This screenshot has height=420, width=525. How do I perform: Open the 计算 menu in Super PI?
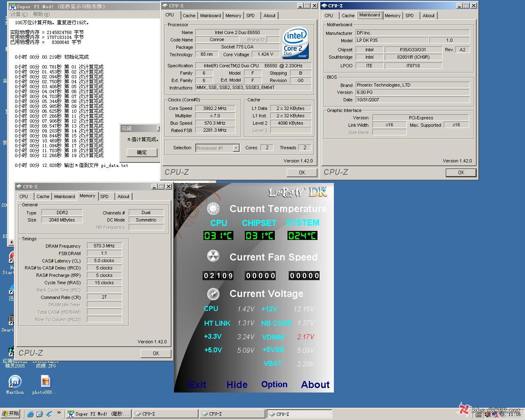click(19, 14)
